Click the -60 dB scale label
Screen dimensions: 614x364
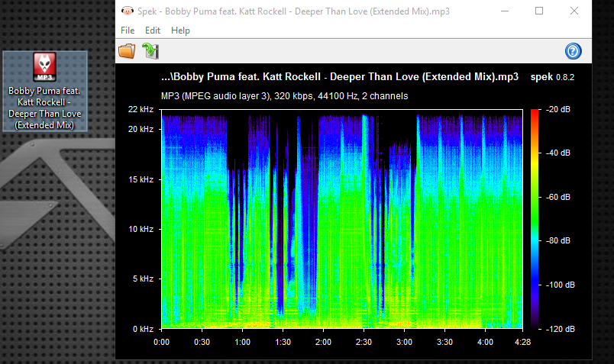pos(558,198)
